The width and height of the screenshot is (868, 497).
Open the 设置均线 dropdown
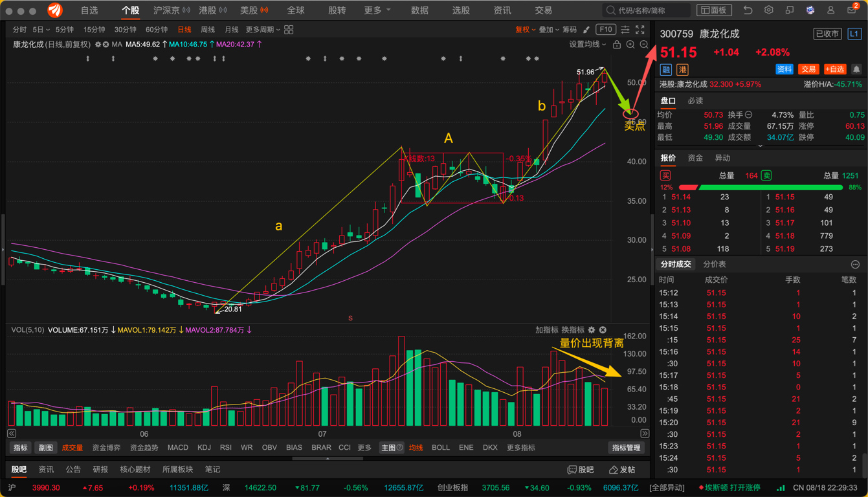pos(587,45)
